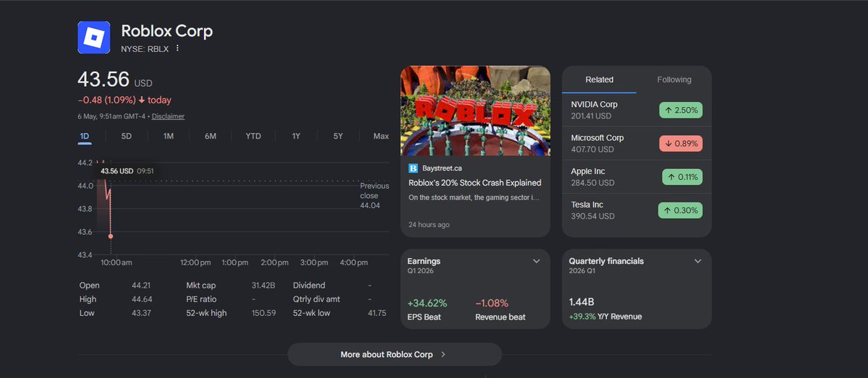Open the Tesla Inc related stock row

[x=637, y=210]
